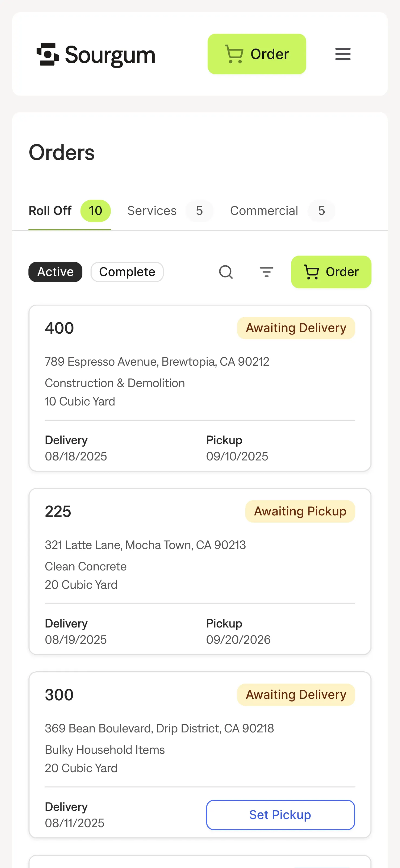The width and height of the screenshot is (400, 868).
Task: Click the Roll Off count badge 10
Action: (95, 210)
